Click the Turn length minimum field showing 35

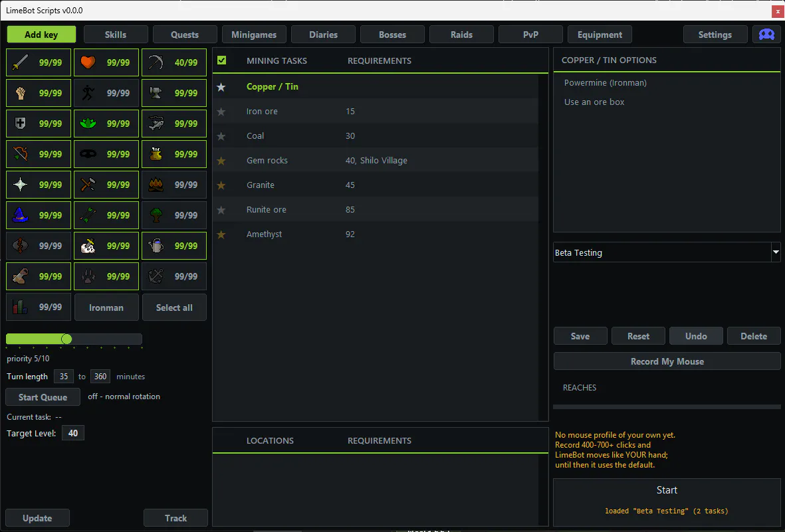coord(64,377)
